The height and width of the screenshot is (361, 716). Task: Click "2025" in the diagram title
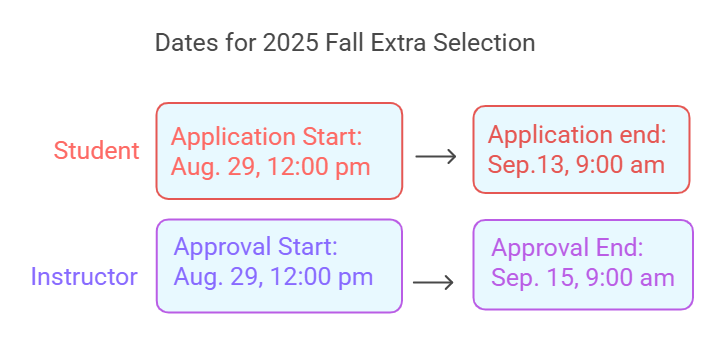tap(291, 43)
